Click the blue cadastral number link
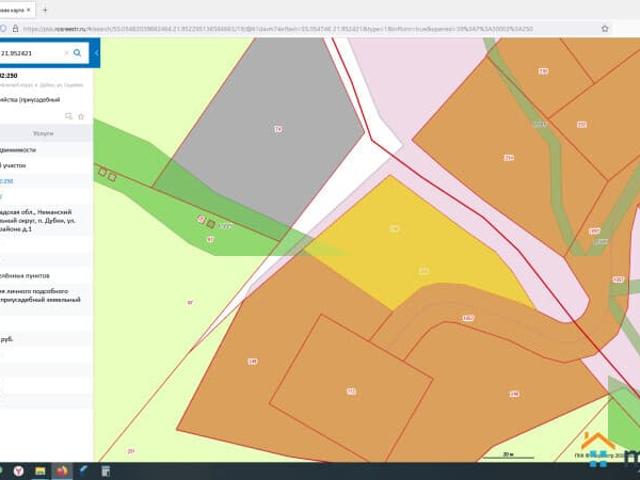The height and width of the screenshot is (480, 640). (7, 181)
